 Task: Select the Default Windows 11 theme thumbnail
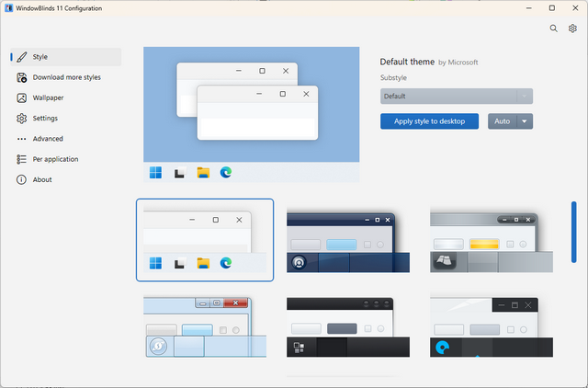click(204, 240)
